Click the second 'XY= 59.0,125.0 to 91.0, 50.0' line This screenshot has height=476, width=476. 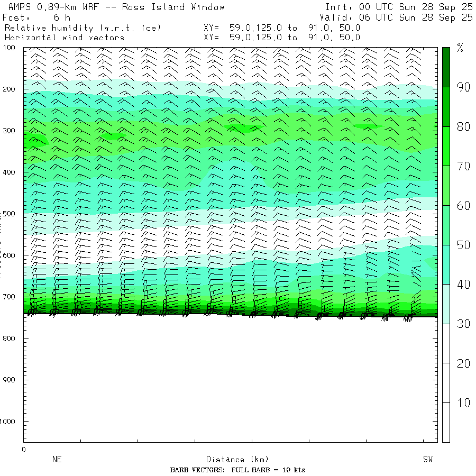coord(282,38)
